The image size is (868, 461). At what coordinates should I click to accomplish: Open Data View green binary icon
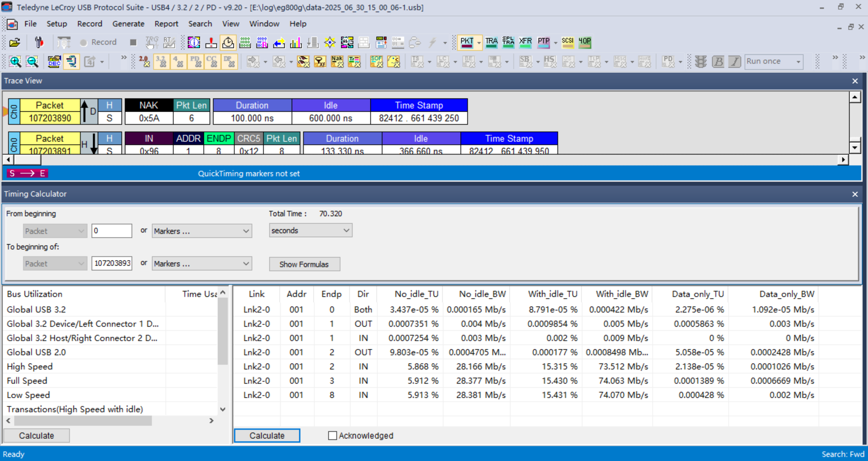tap(245, 42)
